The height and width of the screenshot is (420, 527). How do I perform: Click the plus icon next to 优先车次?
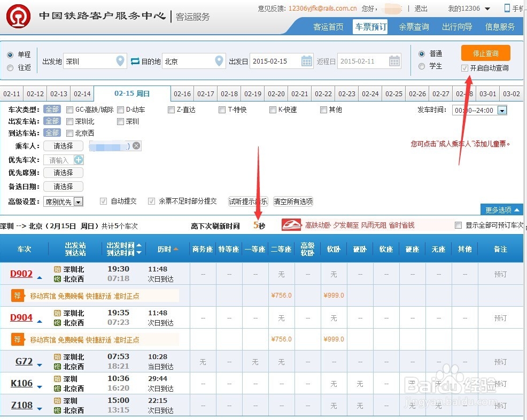(x=78, y=160)
